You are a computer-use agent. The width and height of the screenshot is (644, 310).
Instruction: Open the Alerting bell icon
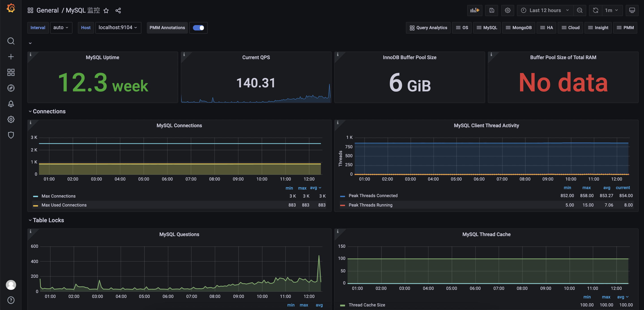(x=11, y=103)
